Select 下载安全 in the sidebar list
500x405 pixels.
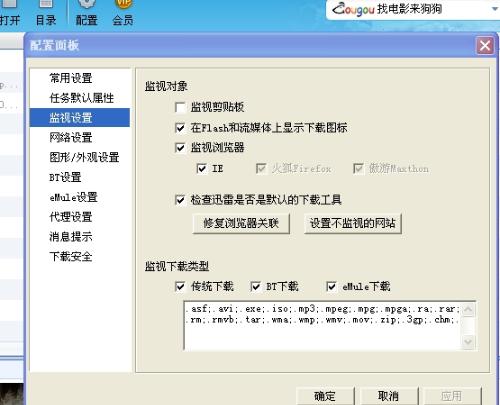71,256
